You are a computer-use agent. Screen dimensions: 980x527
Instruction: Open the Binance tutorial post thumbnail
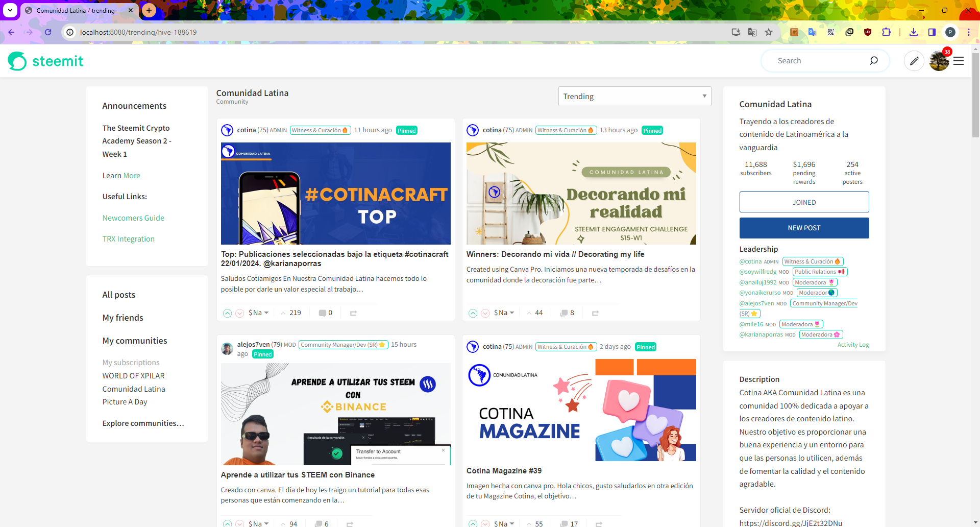click(x=336, y=414)
